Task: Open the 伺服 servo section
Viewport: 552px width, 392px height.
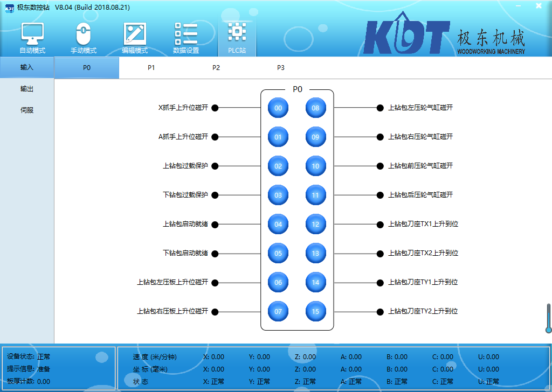Action: [27, 110]
